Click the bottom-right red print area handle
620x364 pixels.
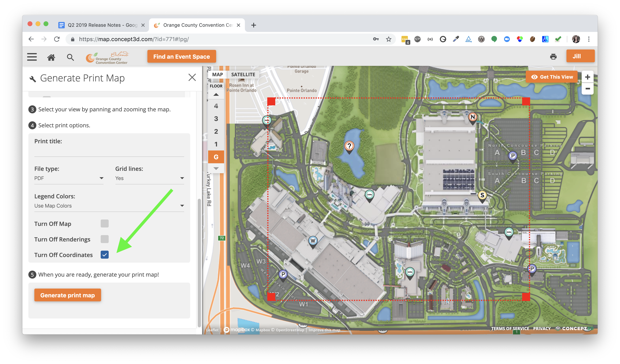coord(526,297)
